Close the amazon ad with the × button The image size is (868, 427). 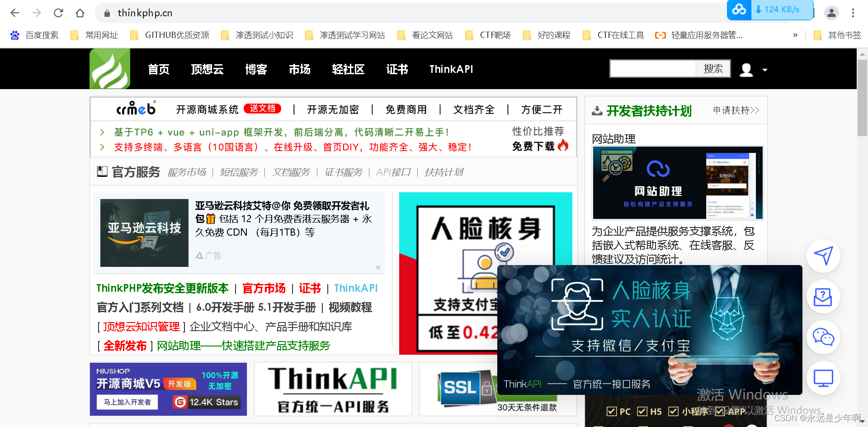(x=378, y=267)
